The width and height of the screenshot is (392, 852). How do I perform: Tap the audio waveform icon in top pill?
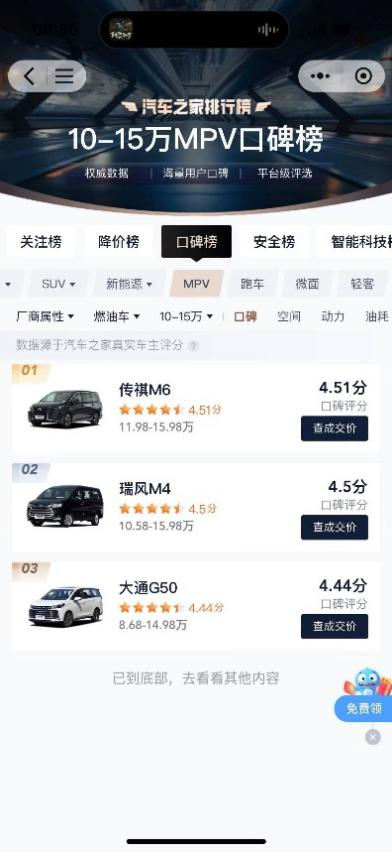pyautogui.click(x=268, y=30)
